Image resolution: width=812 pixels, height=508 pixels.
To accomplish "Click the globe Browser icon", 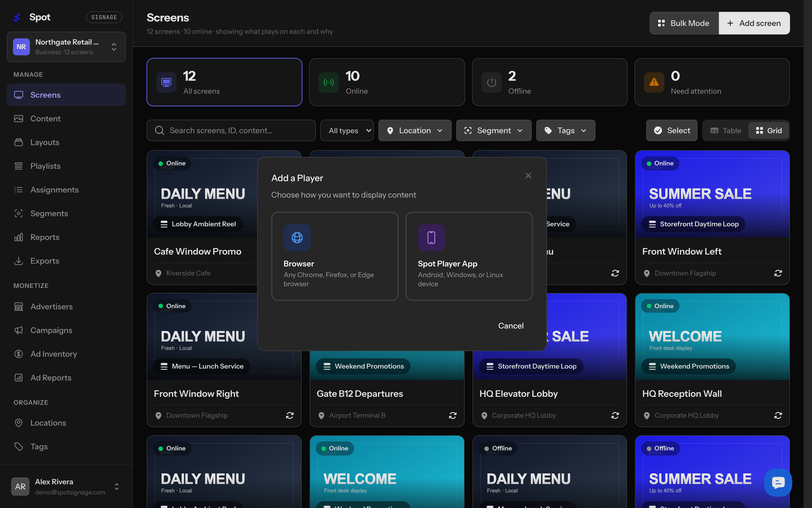I will click(297, 238).
